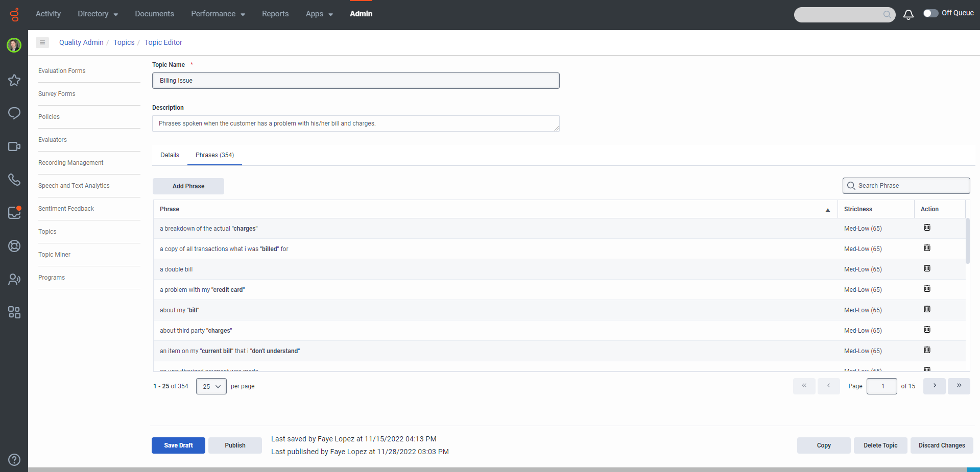Screen dimensions: 980x472
Task: Open the Admin menu item
Action: [x=361, y=14]
